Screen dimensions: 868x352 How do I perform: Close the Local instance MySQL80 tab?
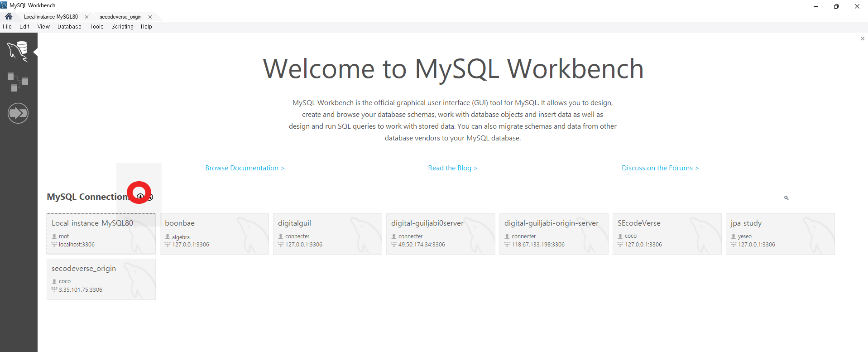[x=86, y=17]
